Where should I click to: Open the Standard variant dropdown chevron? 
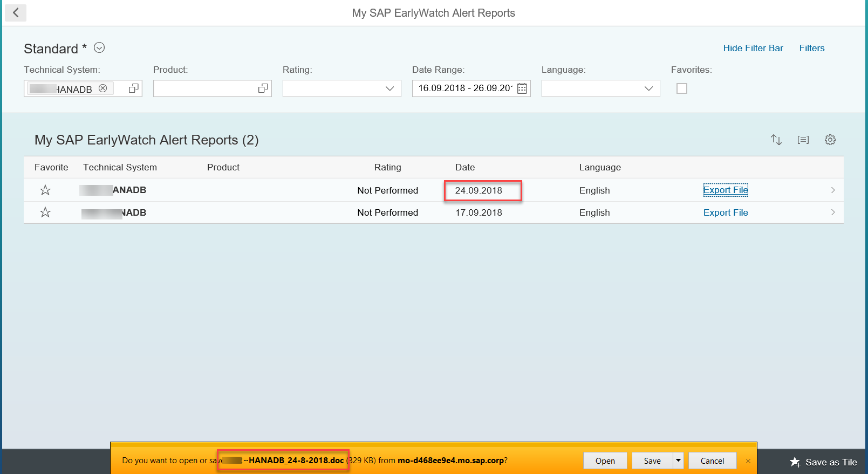click(x=99, y=47)
